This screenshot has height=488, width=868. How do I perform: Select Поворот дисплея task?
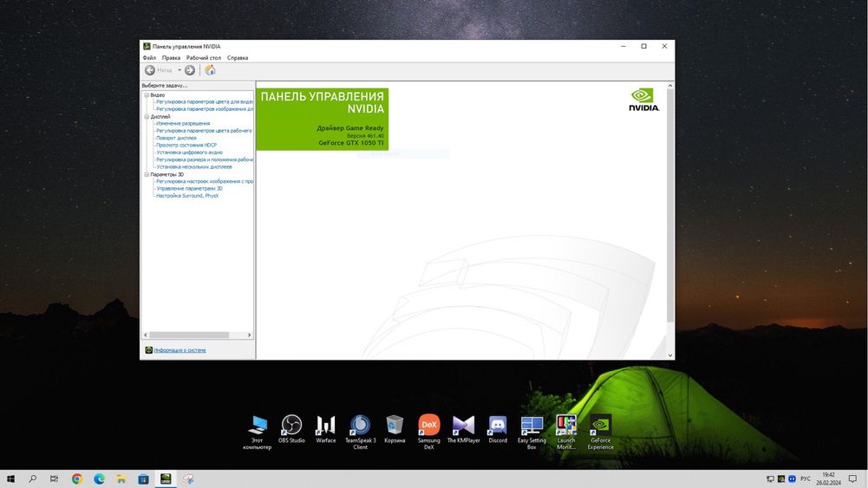pyautogui.click(x=176, y=138)
